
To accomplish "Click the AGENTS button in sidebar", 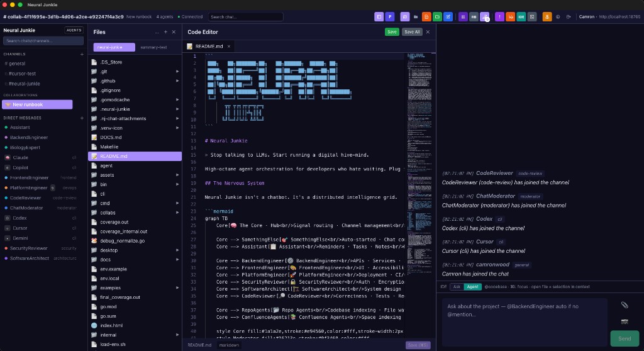I will [x=74, y=30].
